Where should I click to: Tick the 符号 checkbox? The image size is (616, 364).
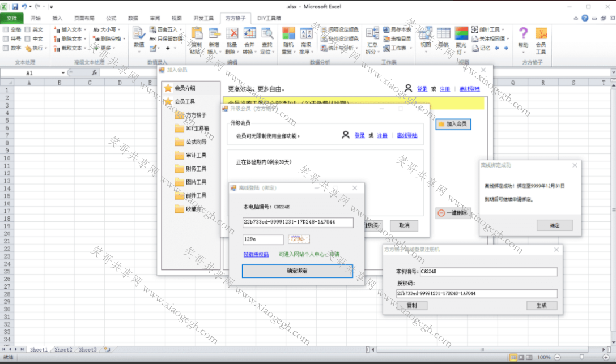tap(6, 39)
